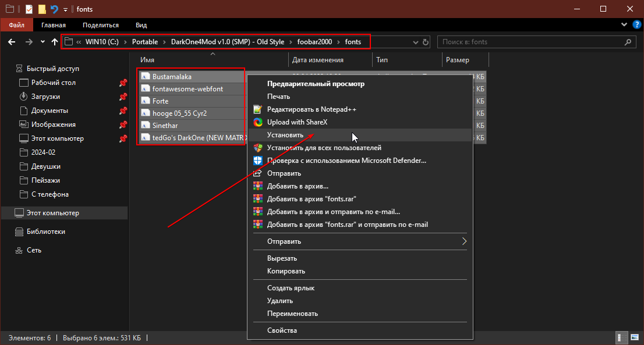Open the Главная ribbon tab

point(54,25)
